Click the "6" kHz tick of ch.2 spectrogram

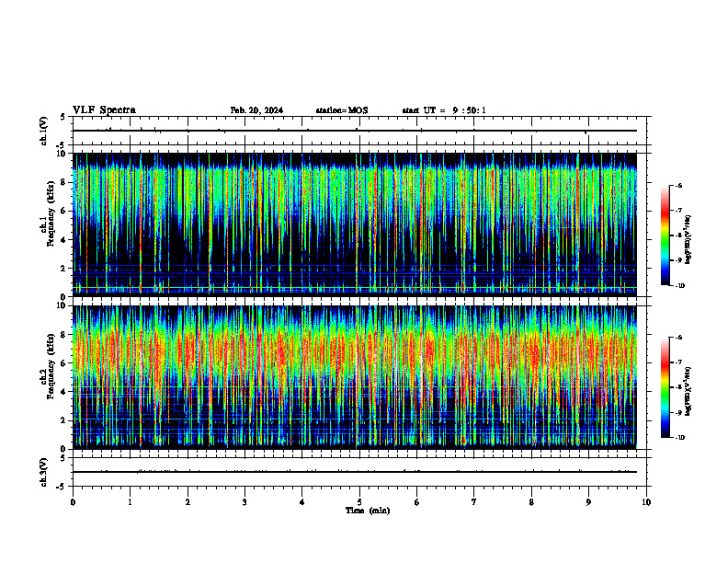coord(64,363)
